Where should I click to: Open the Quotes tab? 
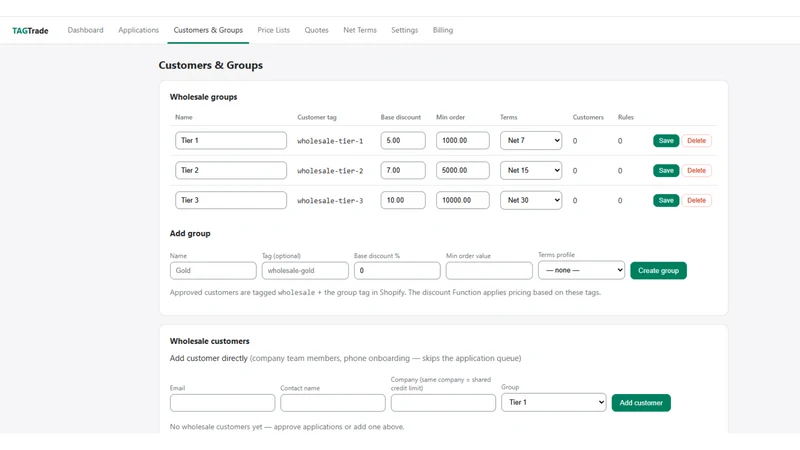point(316,30)
